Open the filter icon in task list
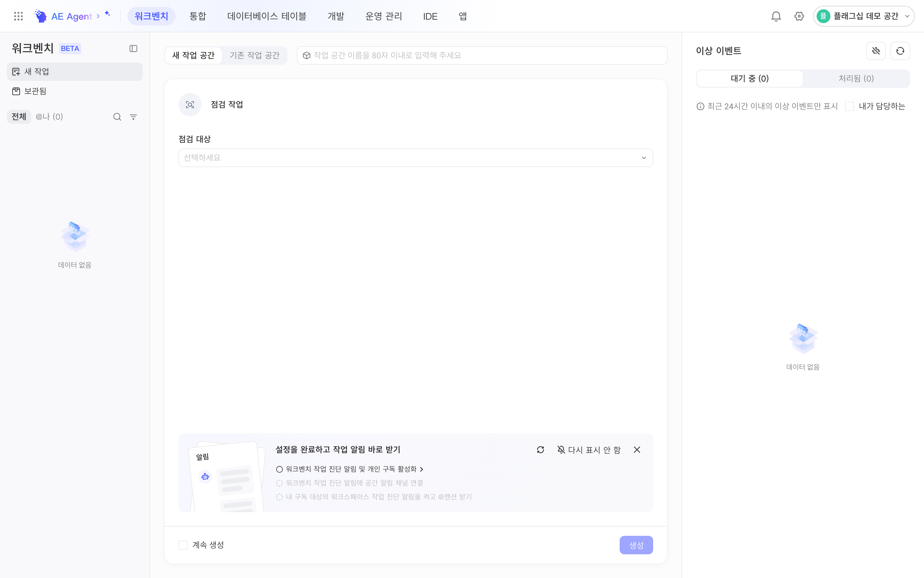 pyautogui.click(x=133, y=117)
